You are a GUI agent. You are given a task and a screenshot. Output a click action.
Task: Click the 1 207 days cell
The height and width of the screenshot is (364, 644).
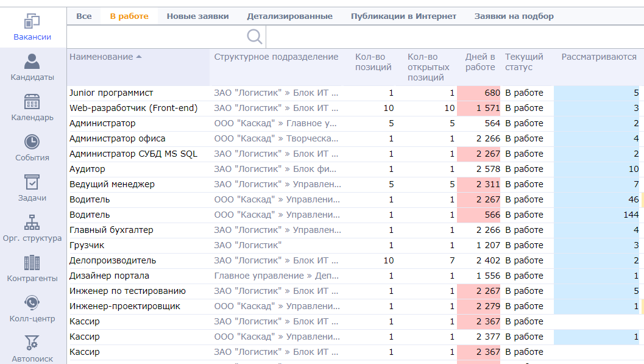click(478, 245)
